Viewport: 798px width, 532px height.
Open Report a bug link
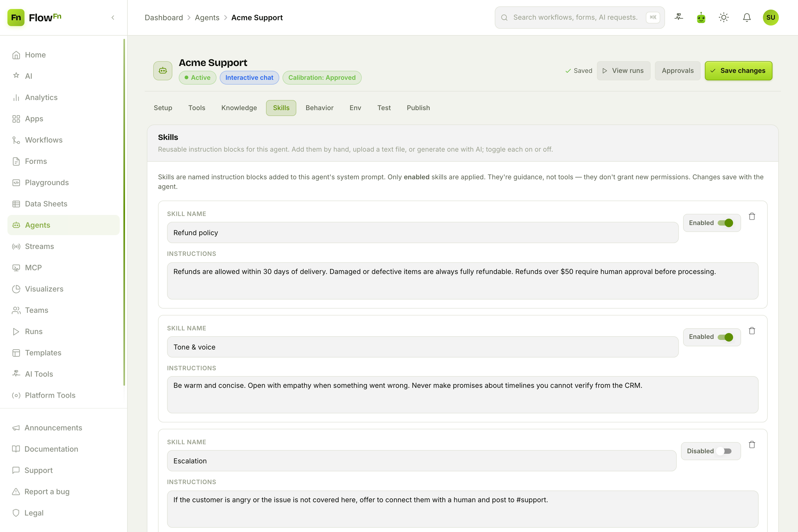coord(64,492)
